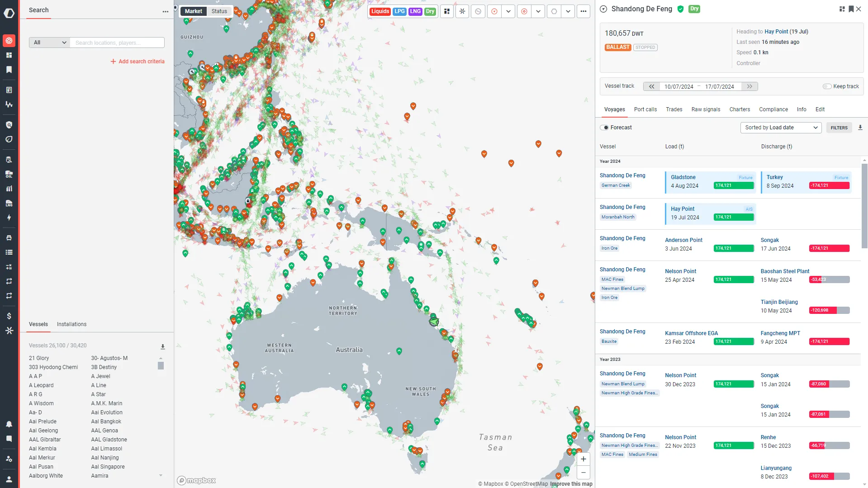Open the Trades tab
868x488 pixels.
coord(674,109)
